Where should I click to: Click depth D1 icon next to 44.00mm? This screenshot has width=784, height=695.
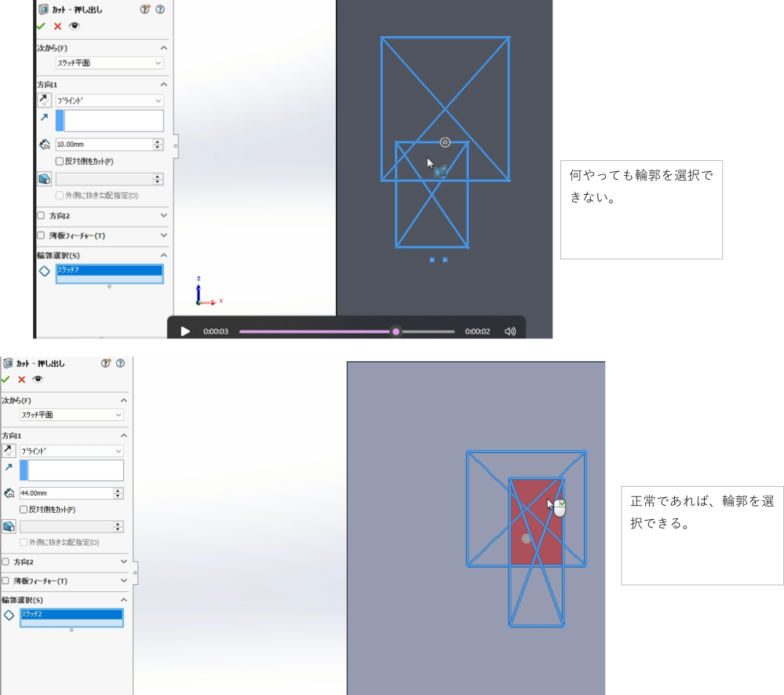(x=9, y=493)
